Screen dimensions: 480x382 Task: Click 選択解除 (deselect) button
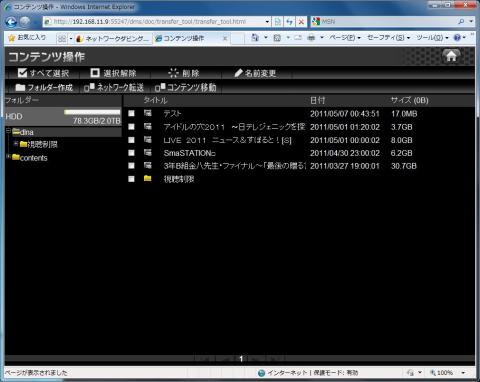(113, 73)
